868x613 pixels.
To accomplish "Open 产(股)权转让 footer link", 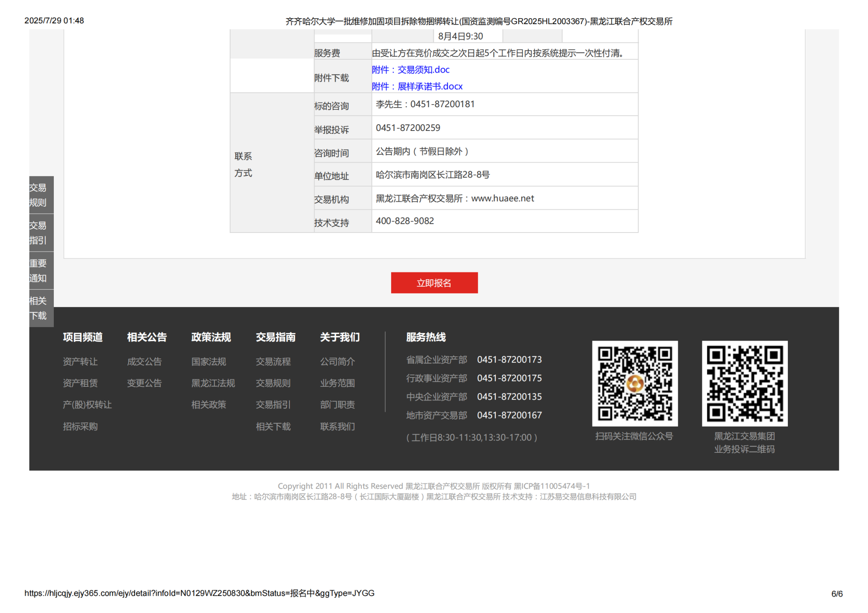I will pos(87,405).
